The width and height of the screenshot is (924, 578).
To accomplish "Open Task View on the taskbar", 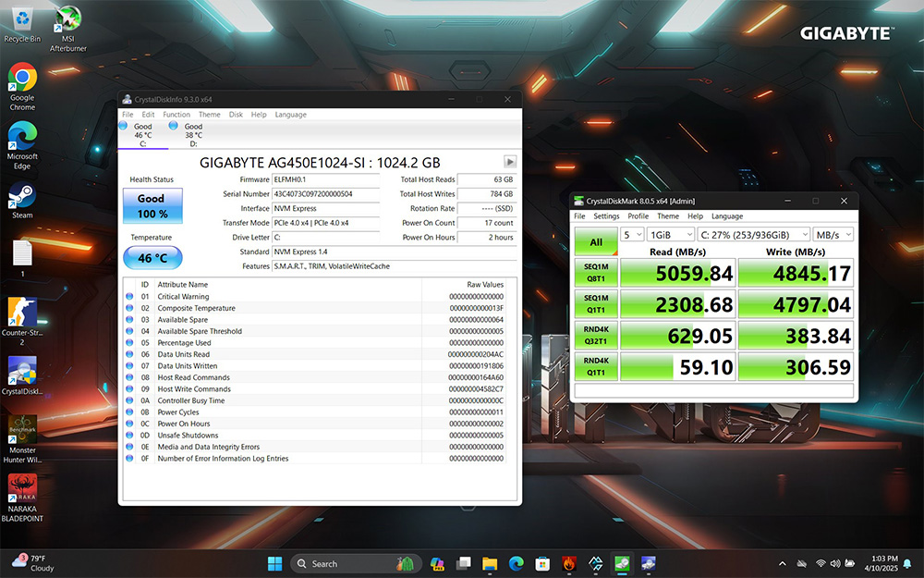I will [x=463, y=564].
